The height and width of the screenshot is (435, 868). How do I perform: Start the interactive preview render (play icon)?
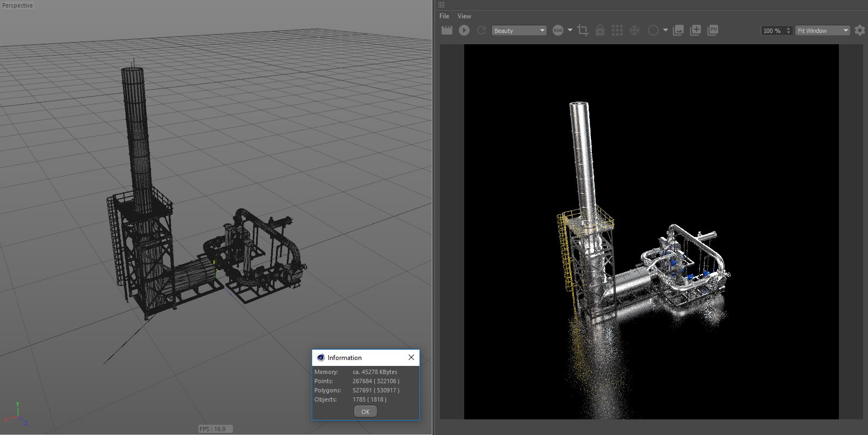click(x=464, y=30)
